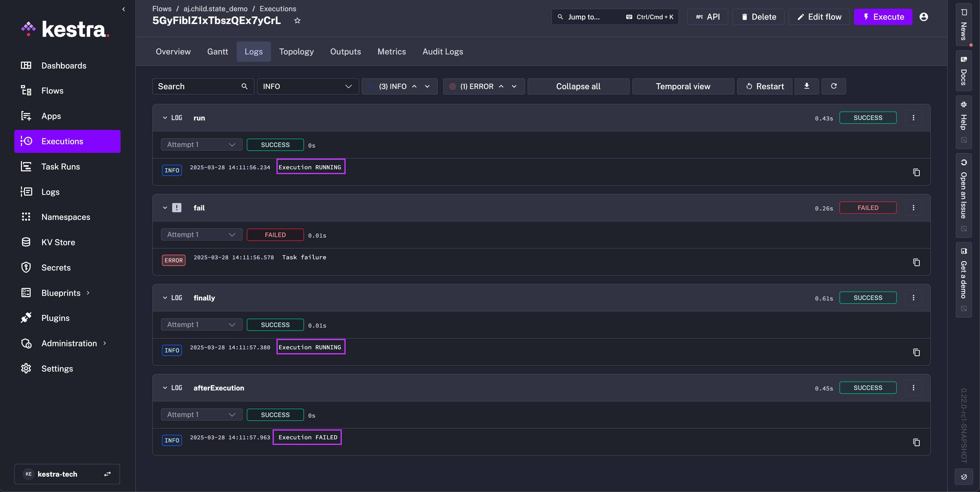
Task: Collapse the run task log section
Action: click(165, 118)
